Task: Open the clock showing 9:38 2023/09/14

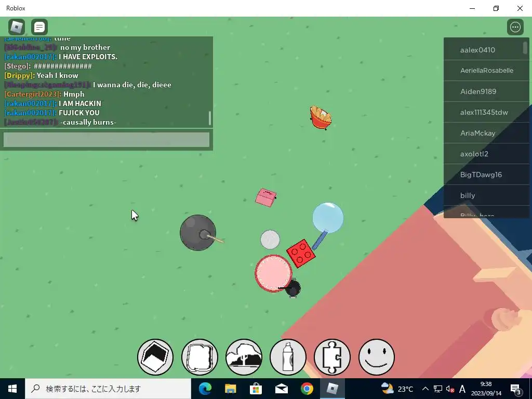Action: coord(486,389)
